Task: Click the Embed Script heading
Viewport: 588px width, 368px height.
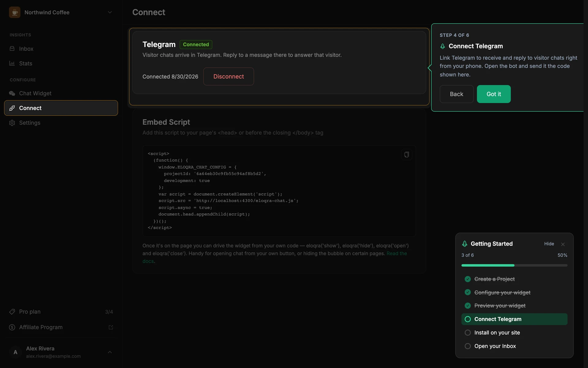Action: click(x=166, y=122)
